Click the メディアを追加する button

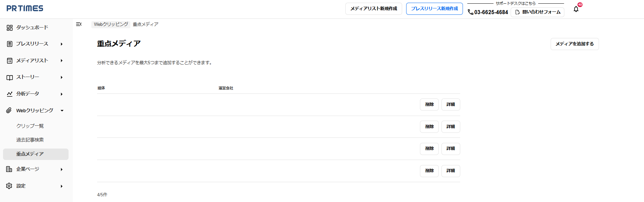coord(574,44)
